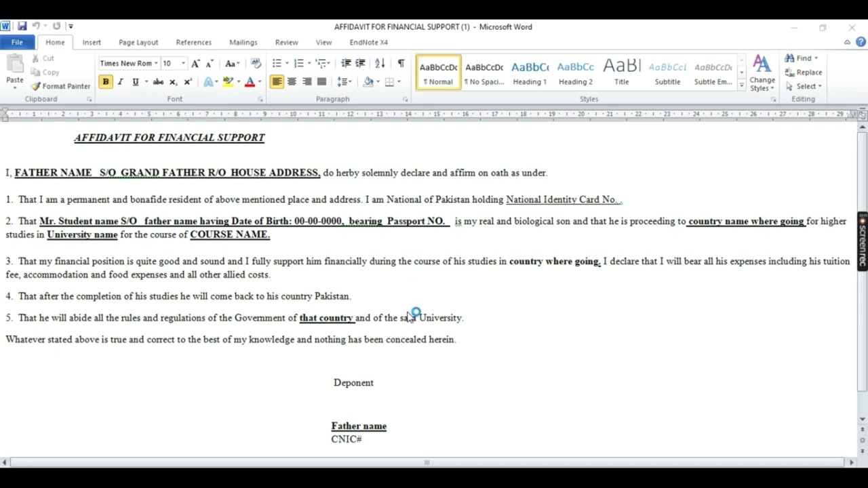Apply the No Spacing style

click(484, 73)
